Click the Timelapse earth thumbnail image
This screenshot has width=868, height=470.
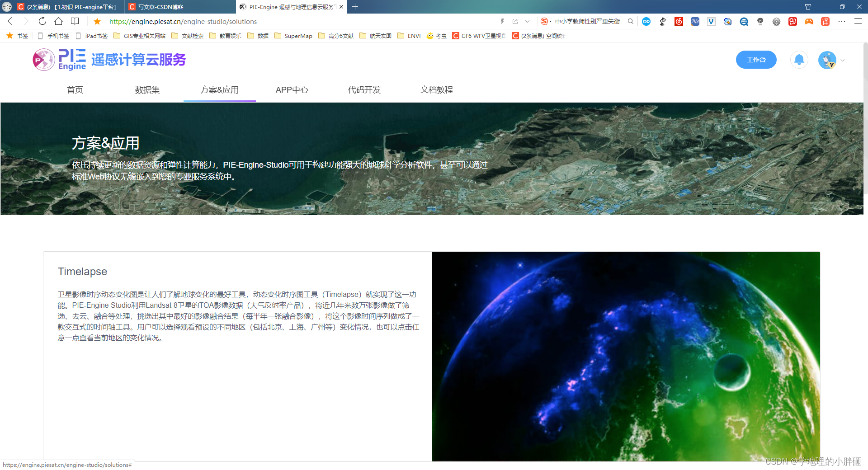626,356
